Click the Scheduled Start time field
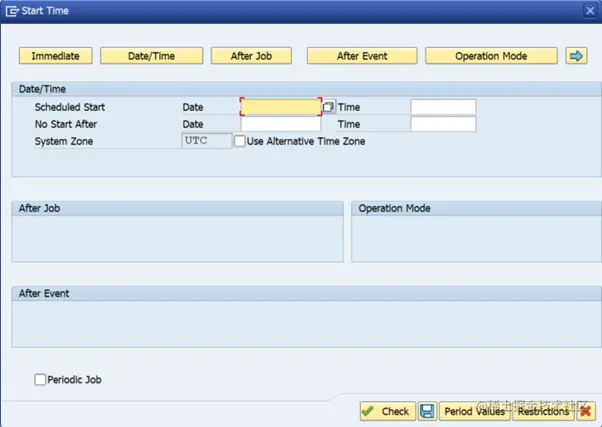Image resolution: width=602 pixels, height=427 pixels. coord(443,107)
